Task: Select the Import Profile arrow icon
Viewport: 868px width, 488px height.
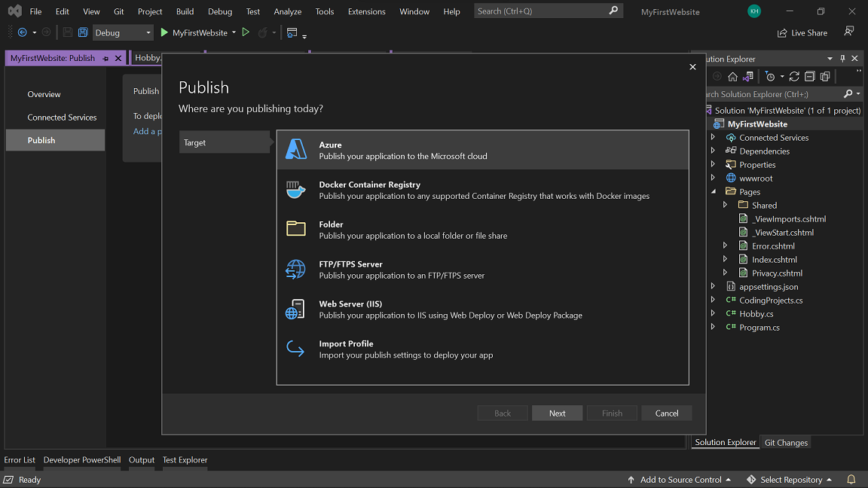Action: (295, 349)
